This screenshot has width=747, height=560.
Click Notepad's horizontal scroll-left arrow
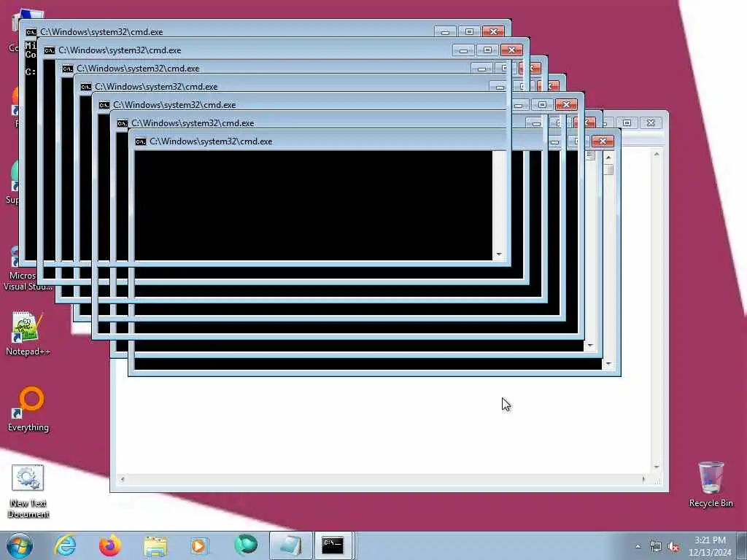click(x=123, y=480)
